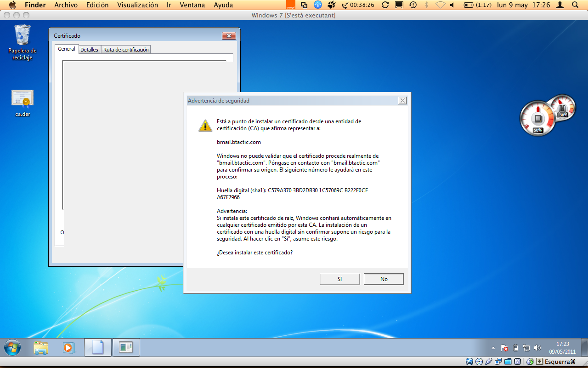
Task: Open the Edición menu
Action: [x=97, y=5]
